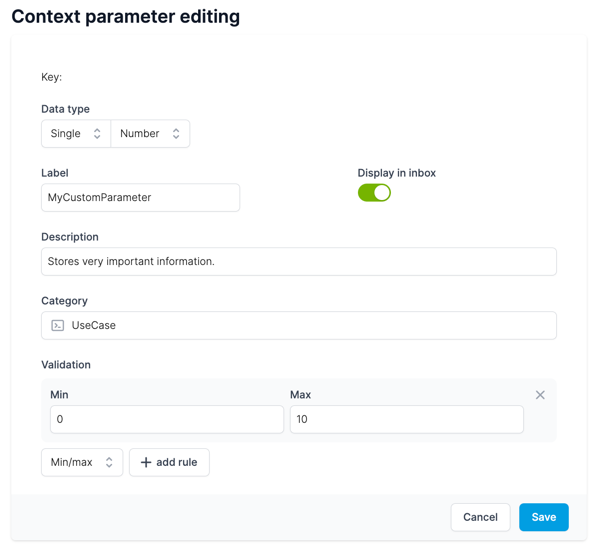Focus the Description text field
Screen dimensions: 596x555
(299, 262)
